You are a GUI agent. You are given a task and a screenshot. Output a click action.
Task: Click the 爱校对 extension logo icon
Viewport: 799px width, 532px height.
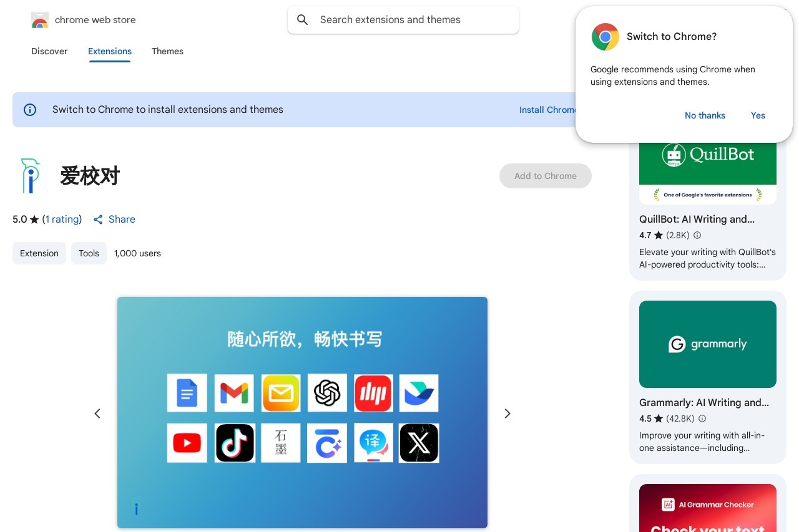(x=29, y=175)
